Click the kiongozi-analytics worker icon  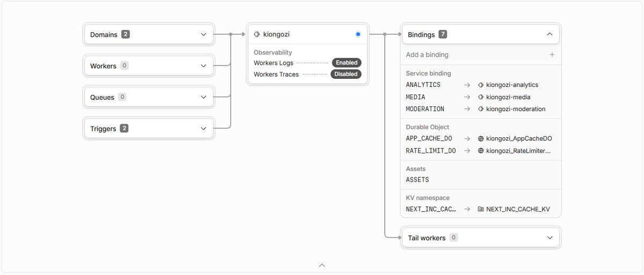(481, 85)
